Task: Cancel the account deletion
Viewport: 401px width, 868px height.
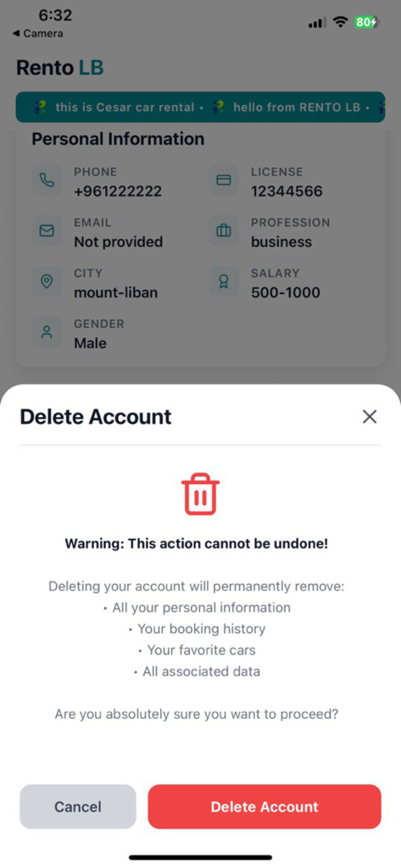Action: tap(78, 807)
